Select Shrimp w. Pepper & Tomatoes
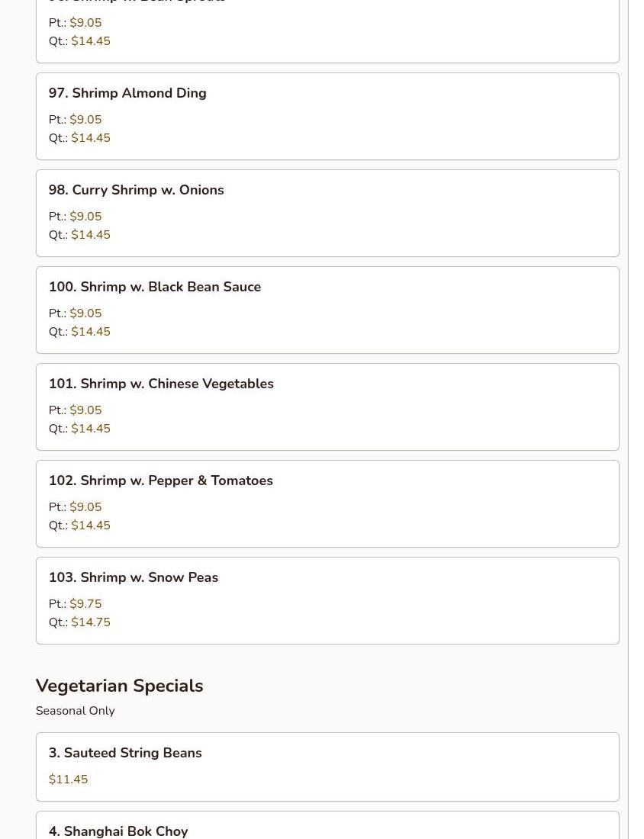The width and height of the screenshot is (644, 839). 160,481
